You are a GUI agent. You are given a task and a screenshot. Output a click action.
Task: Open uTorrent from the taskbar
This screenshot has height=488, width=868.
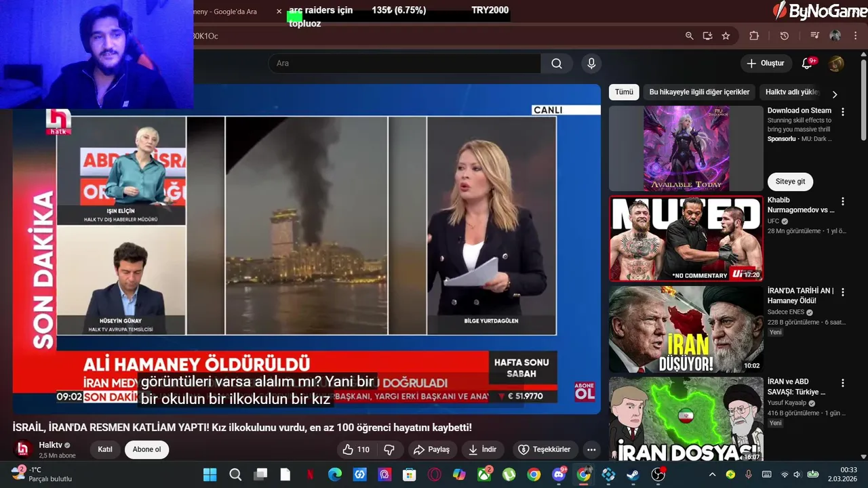click(509, 474)
